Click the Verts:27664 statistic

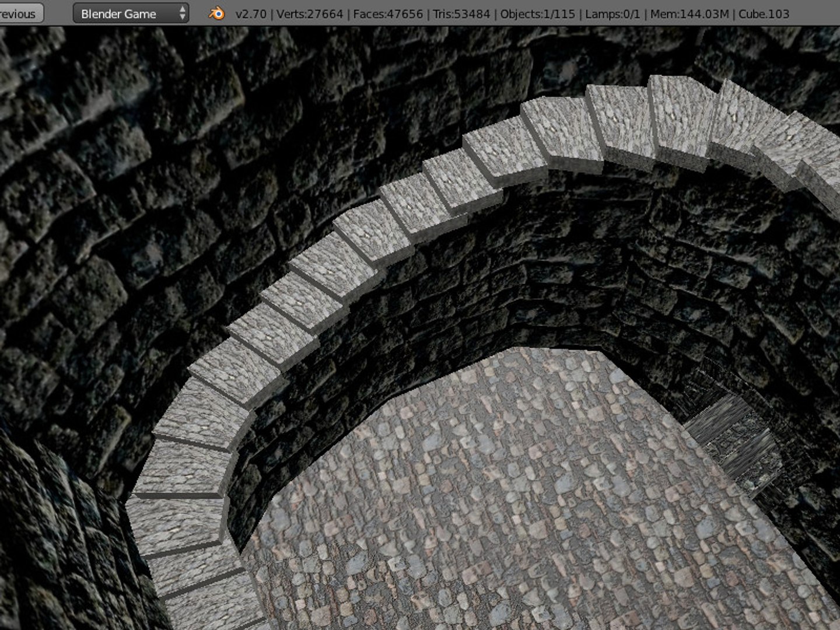point(310,14)
